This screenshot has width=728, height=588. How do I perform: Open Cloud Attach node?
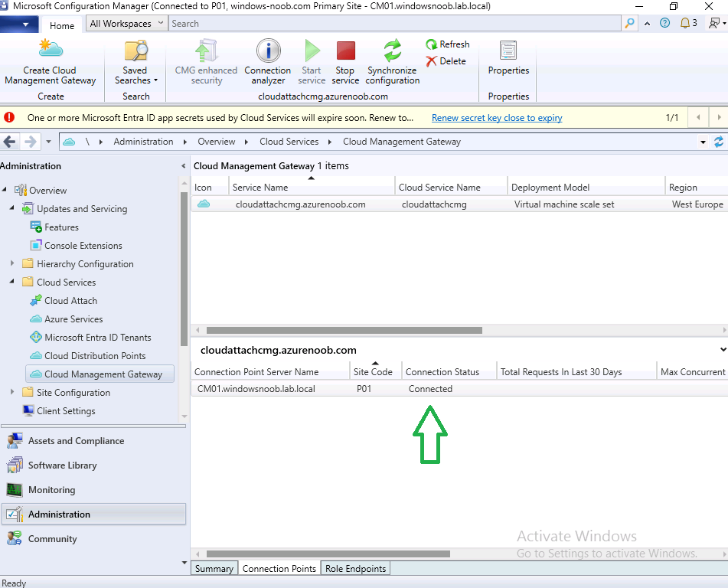(70, 300)
